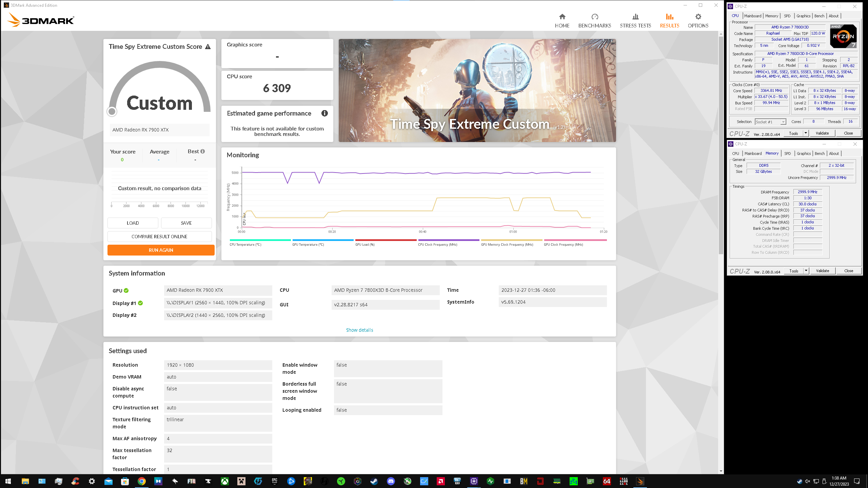Click the Ryzen 7 logo in CPU-Z
The height and width of the screenshot is (488, 868).
point(843,36)
